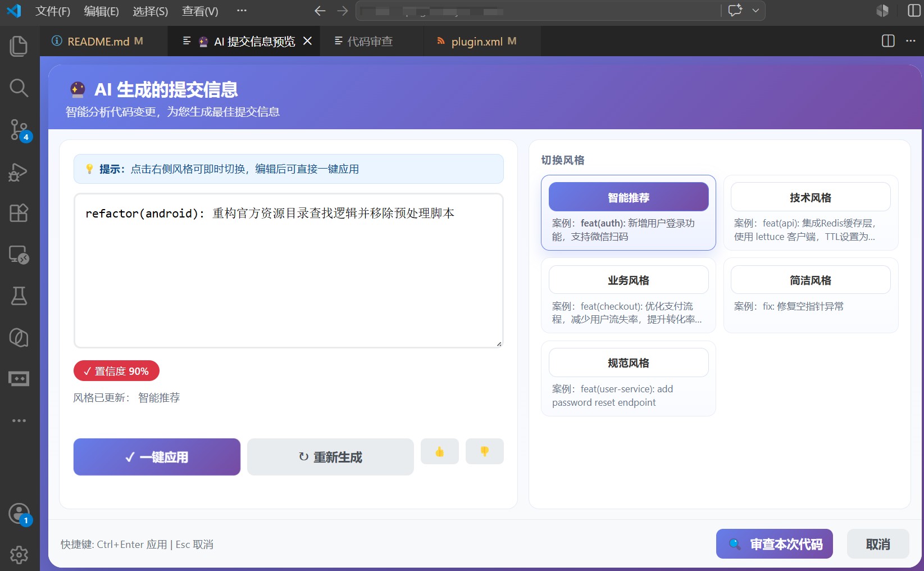
Task: Open the Run and Debug view
Action: pos(19,172)
